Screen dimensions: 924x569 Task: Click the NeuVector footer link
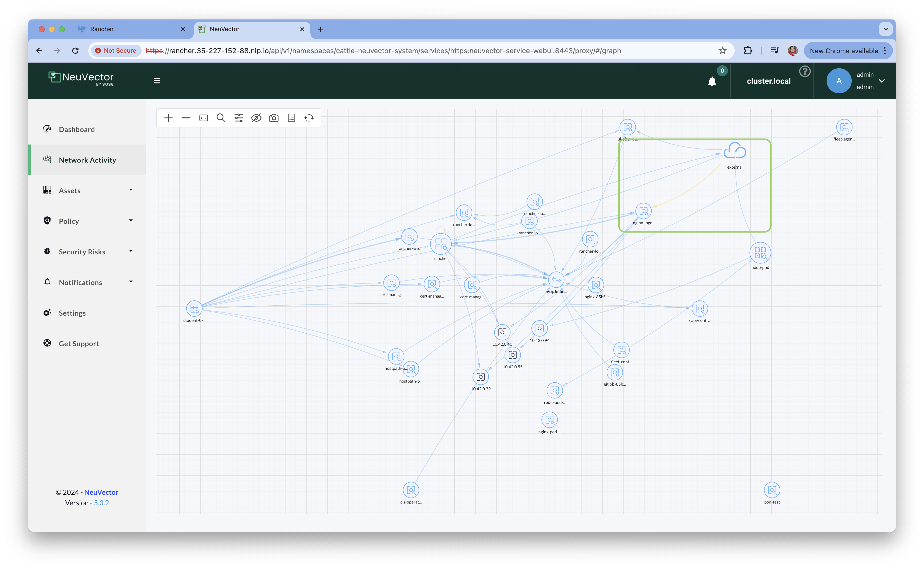click(x=101, y=492)
